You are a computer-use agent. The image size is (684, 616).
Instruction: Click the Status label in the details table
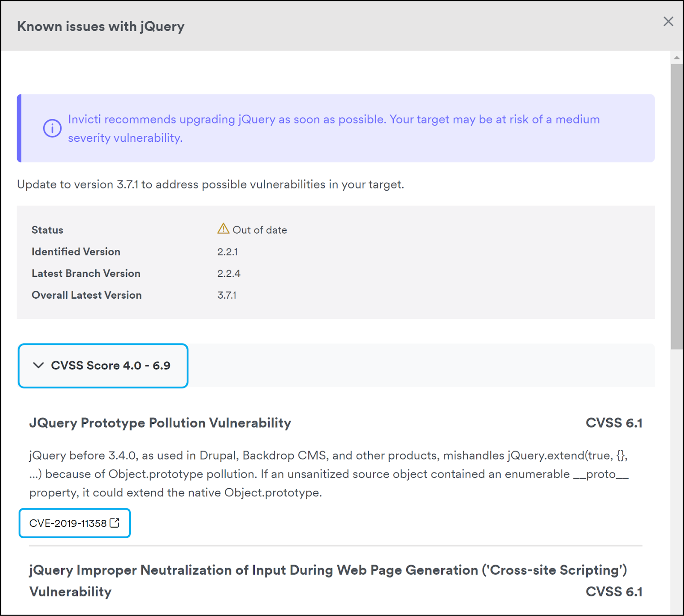click(x=47, y=229)
